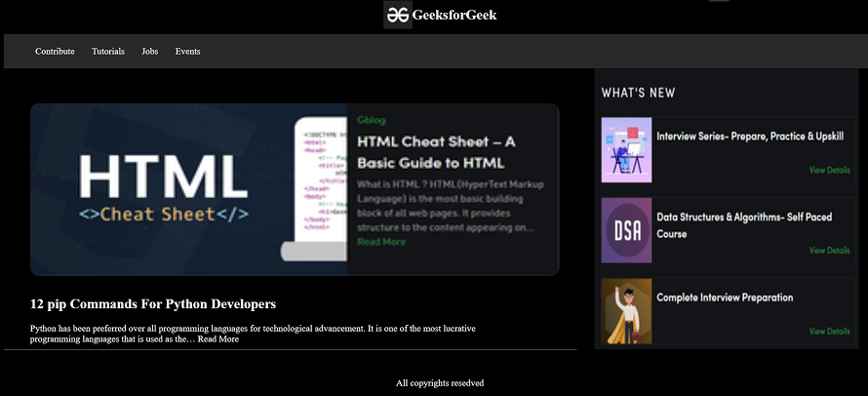Click the GeeksforGeek site title text
Screen dimensions: 868x396
(x=454, y=15)
